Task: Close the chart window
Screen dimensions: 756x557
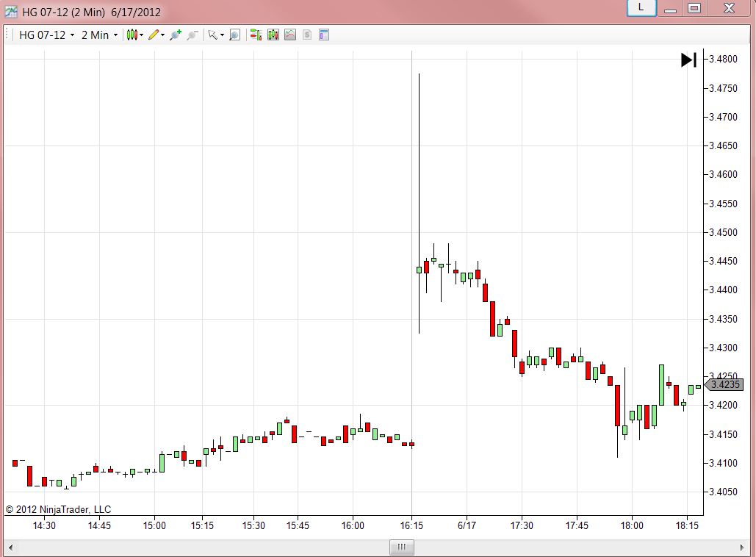Action: [729, 8]
